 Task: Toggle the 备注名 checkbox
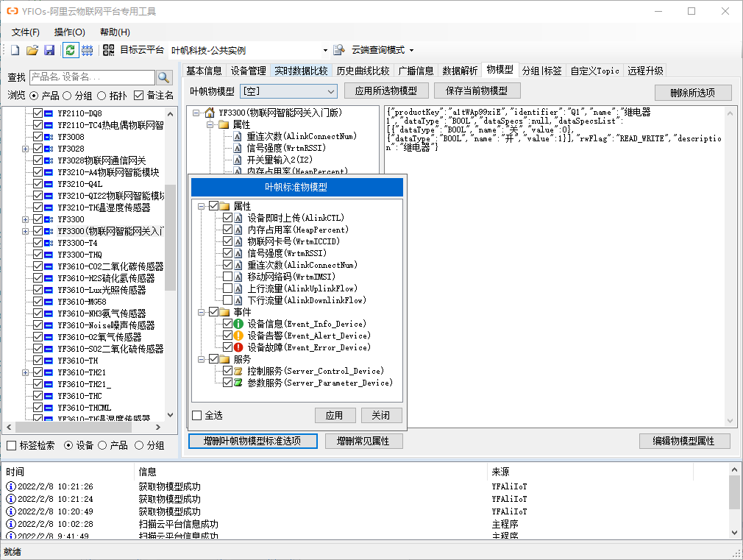point(138,96)
